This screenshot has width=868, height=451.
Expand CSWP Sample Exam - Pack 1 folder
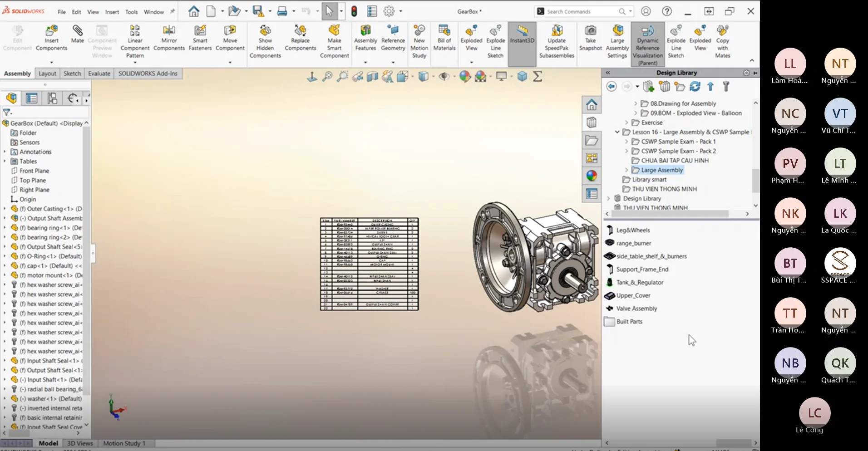(626, 142)
